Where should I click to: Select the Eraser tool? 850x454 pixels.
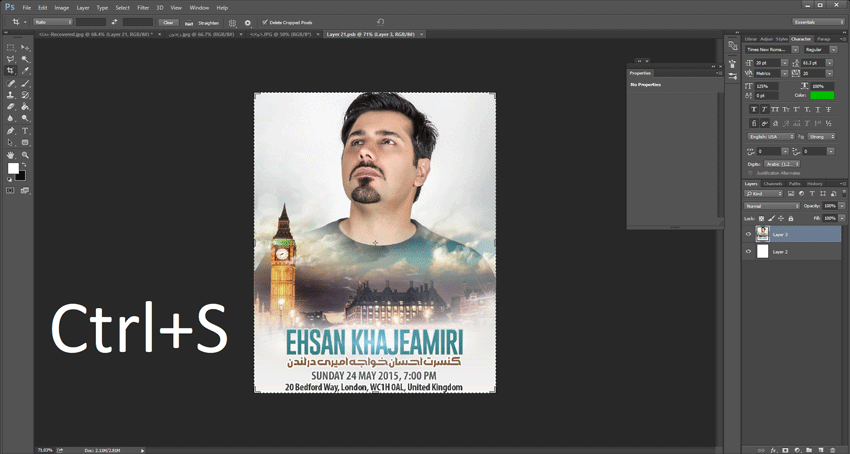tap(10, 107)
